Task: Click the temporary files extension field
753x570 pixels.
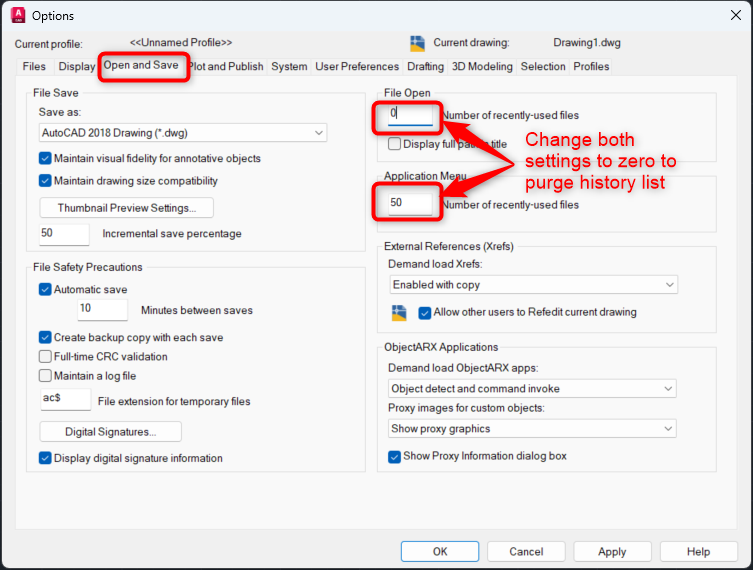Action: coord(66,399)
